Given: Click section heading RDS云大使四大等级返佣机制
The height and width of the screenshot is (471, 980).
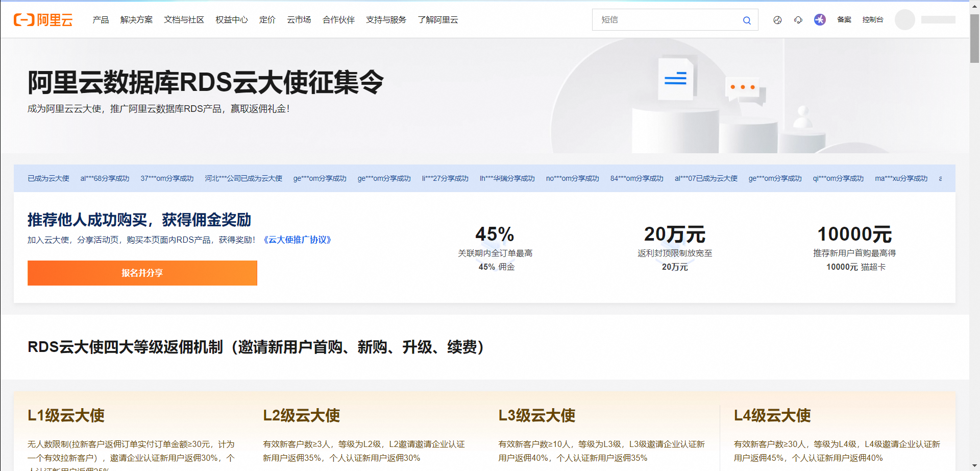Looking at the screenshot, I should pos(125,347).
